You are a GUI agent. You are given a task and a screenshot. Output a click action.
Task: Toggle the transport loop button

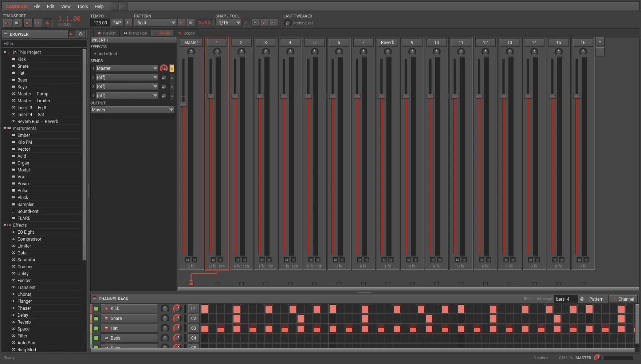click(x=47, y=23)
